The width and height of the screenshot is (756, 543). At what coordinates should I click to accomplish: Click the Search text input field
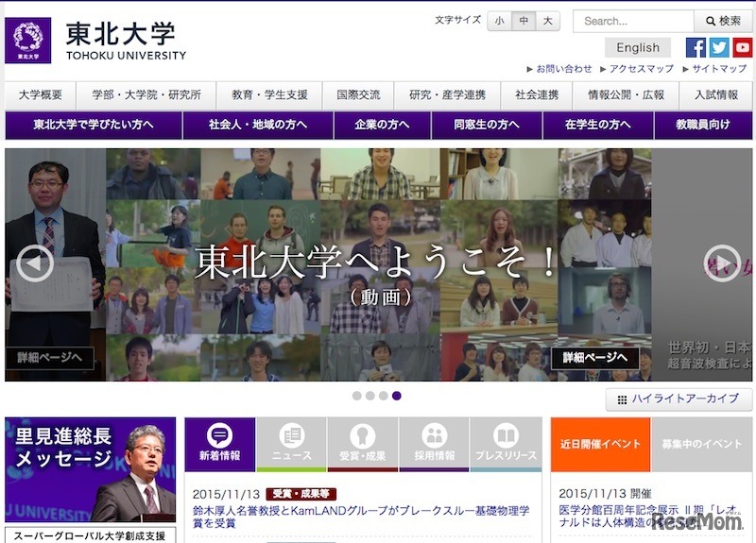tap(633, 21)
